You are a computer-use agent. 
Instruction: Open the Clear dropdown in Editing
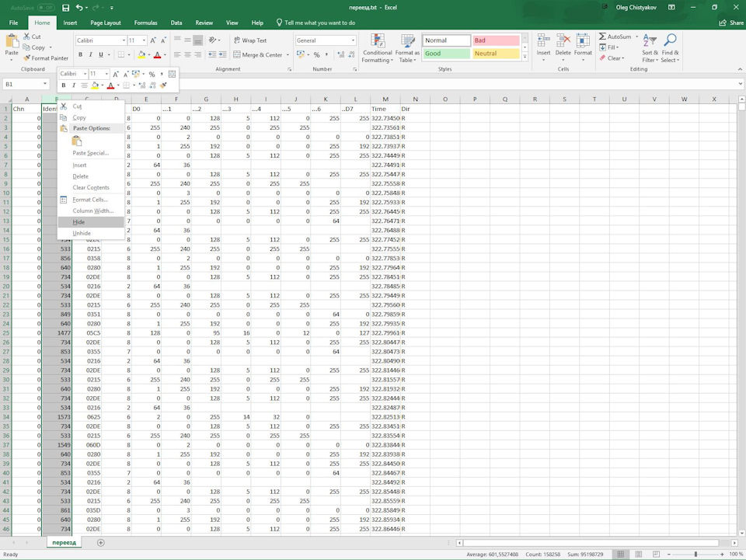click(612, 58)
